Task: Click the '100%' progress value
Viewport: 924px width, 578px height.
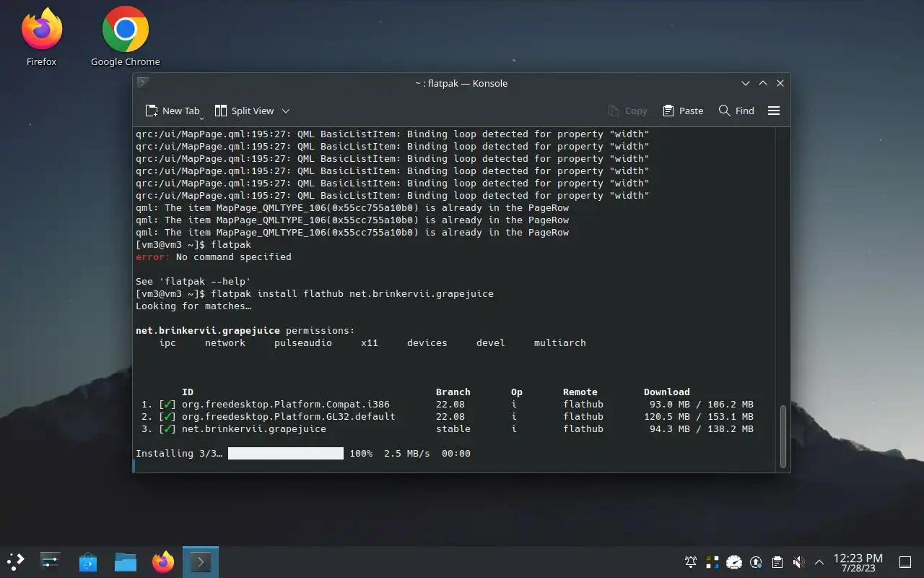Action: 361,453
